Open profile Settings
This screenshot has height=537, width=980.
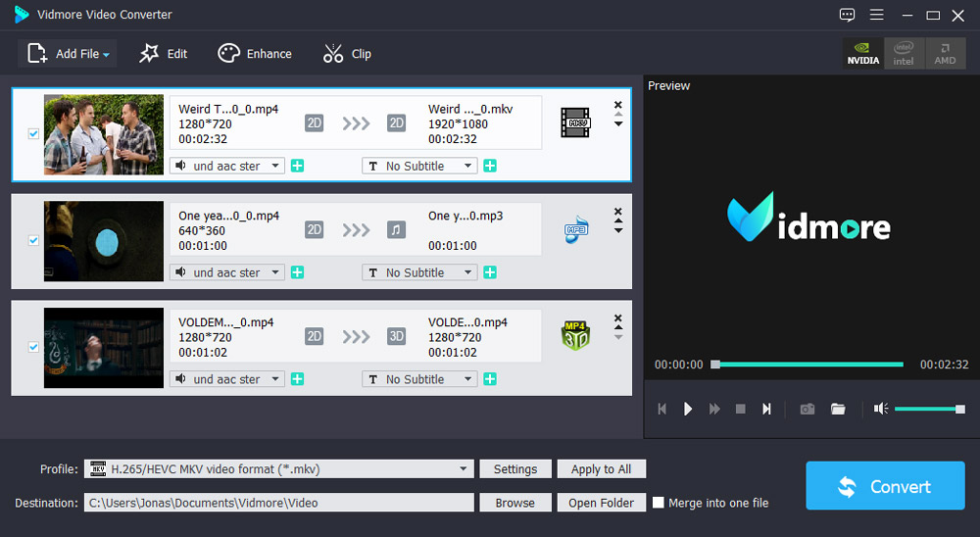[515, 468]
